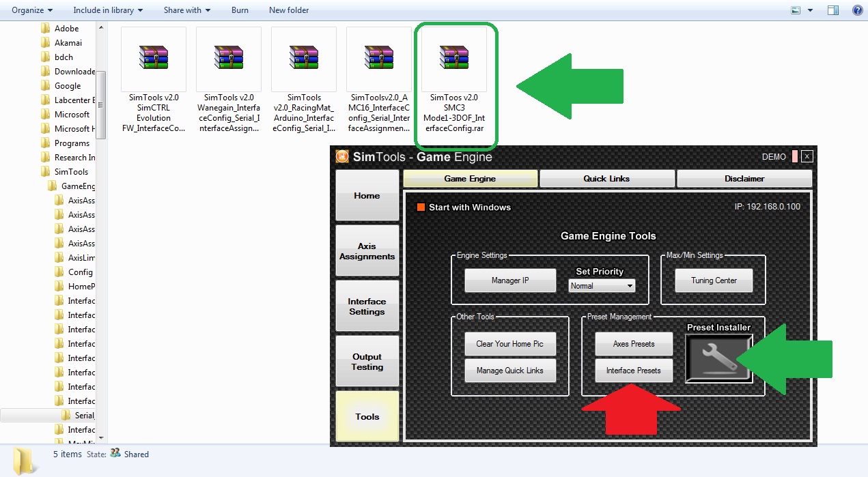Click the Manager IP button
The image size is (868, 477).
click(x=510, y=280)
